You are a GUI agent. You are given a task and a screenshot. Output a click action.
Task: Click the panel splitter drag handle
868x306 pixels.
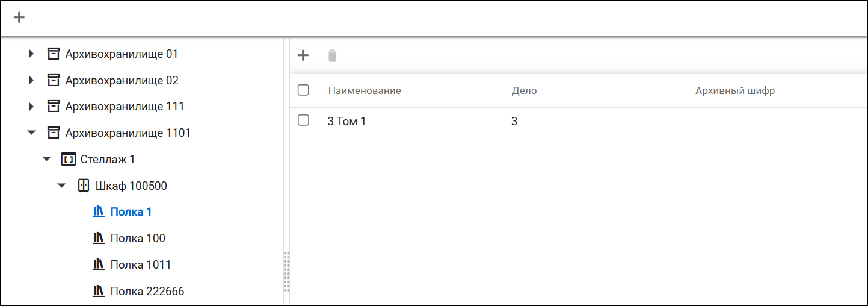[x=286, y=271]
